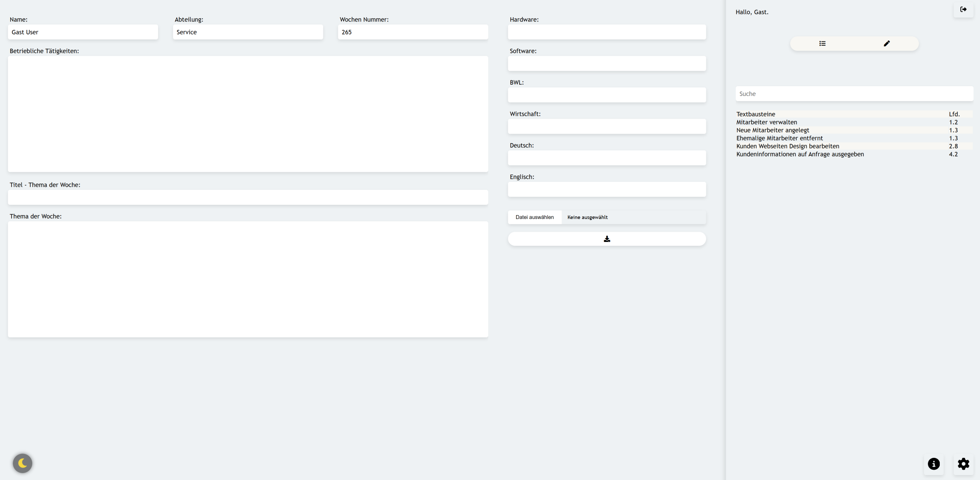Click the logout icon
The height and width of the screenshot is (480, 980).
[963, 10]
